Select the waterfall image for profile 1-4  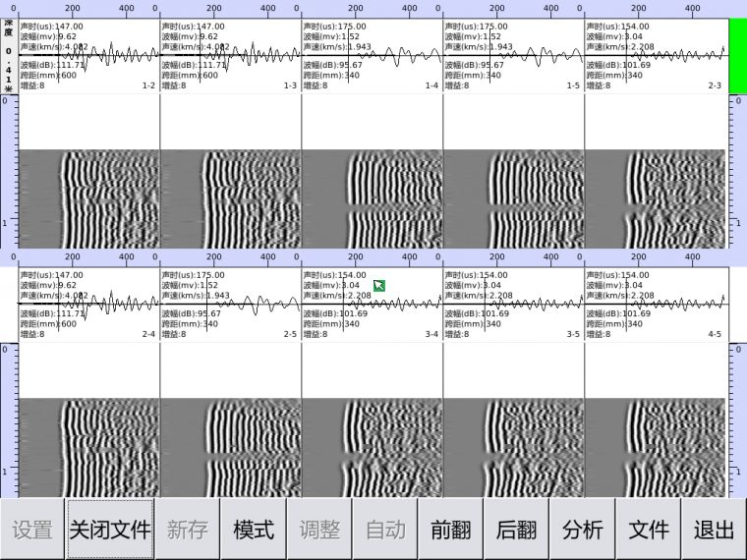coord(372,172)
